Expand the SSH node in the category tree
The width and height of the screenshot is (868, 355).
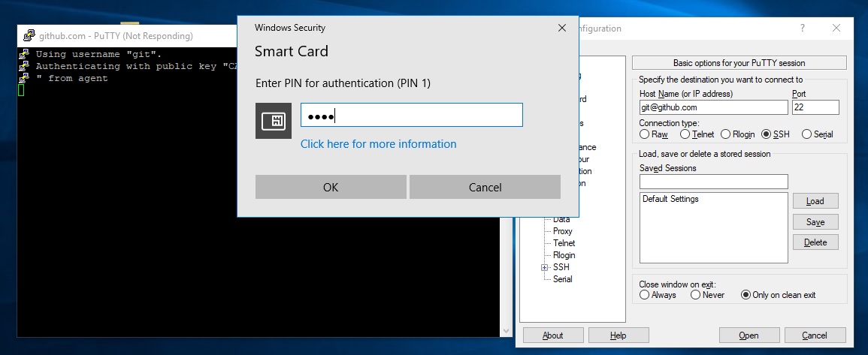(545, 268)
